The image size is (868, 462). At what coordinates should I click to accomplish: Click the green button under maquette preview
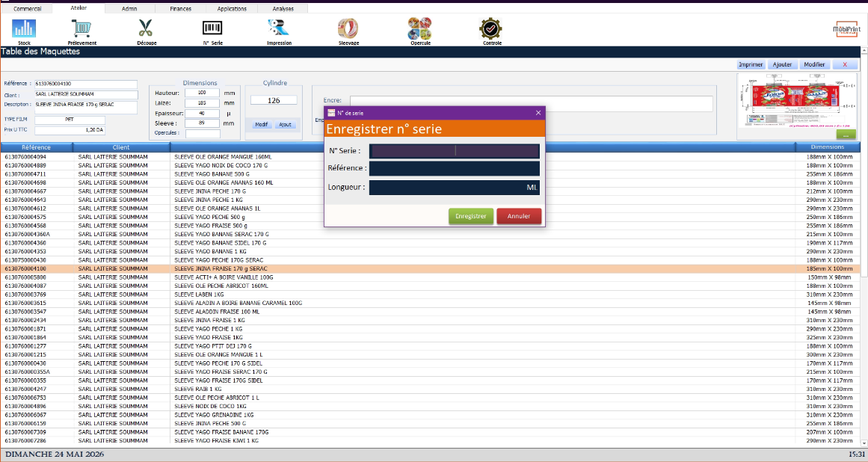coord(846,135)
